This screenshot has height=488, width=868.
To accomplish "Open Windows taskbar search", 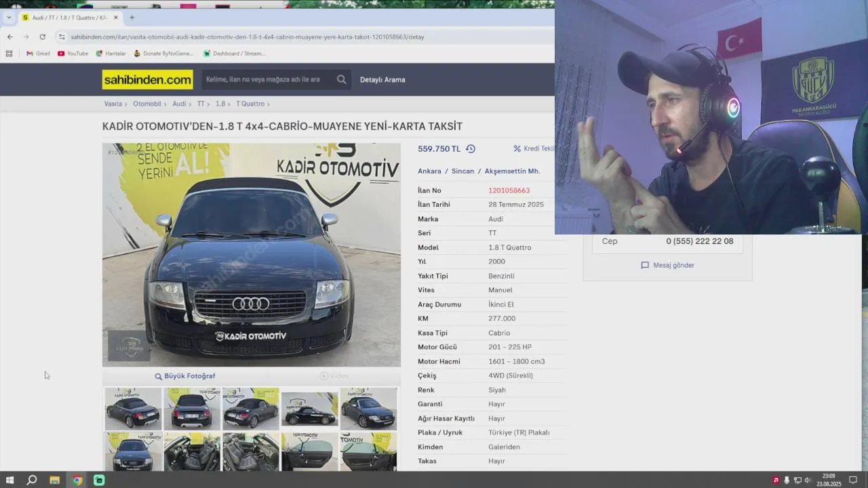I will 31,480.
